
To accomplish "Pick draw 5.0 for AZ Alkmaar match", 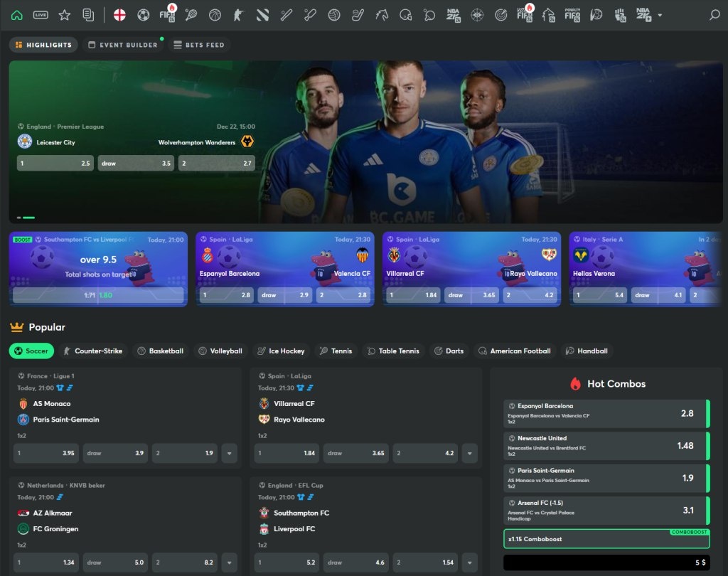I will 115,562.
